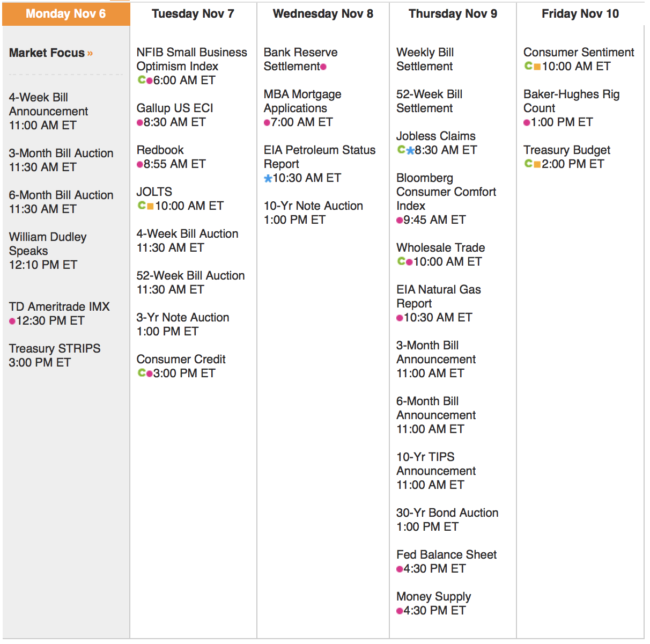This screenshot has width=650, height=644.
Task: Open the Baker-Hughes Rig Count report
Action: [x=571, y=101]
